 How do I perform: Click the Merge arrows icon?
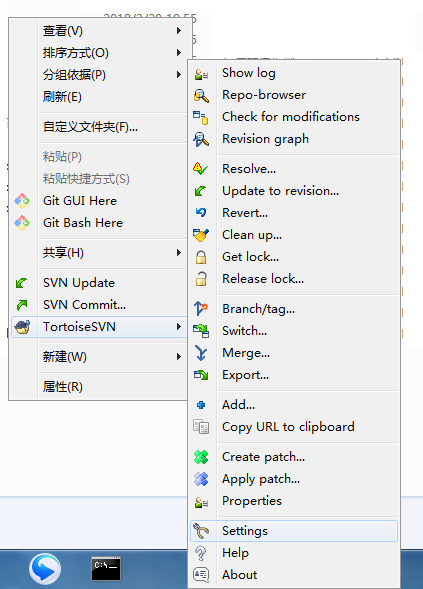[201, 353]
